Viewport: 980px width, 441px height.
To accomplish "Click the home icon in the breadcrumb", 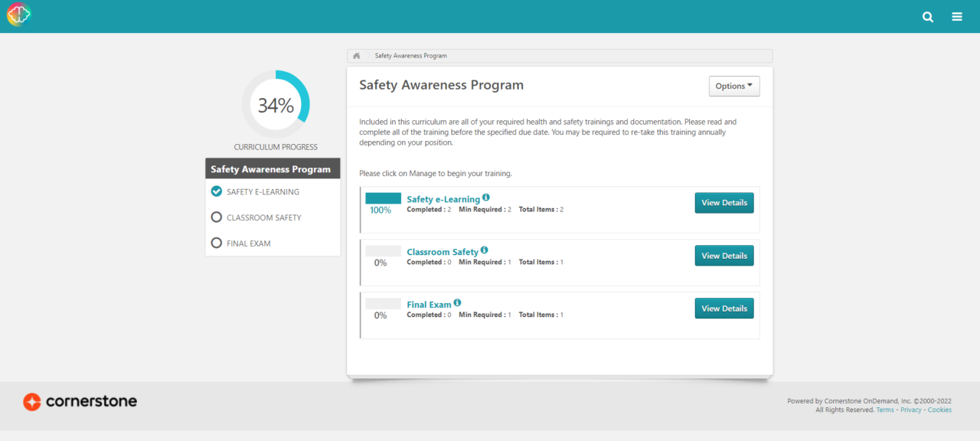I will pos(356,55).
